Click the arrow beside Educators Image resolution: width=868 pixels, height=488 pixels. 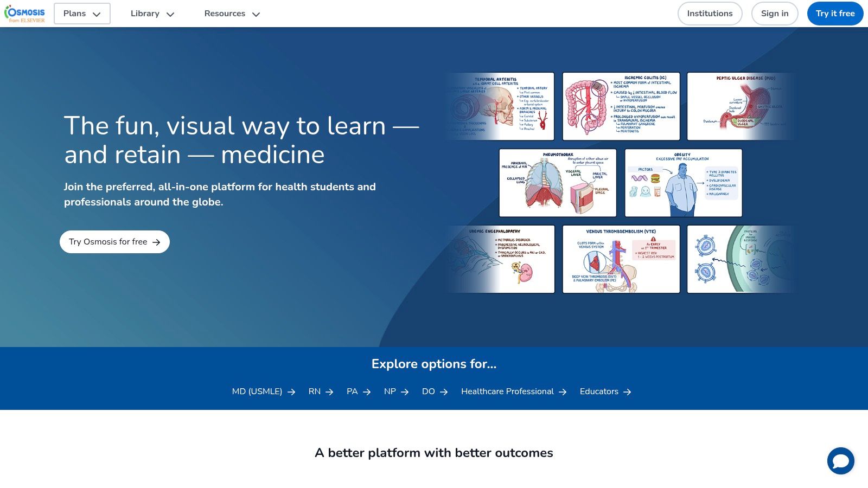point(627,392)
